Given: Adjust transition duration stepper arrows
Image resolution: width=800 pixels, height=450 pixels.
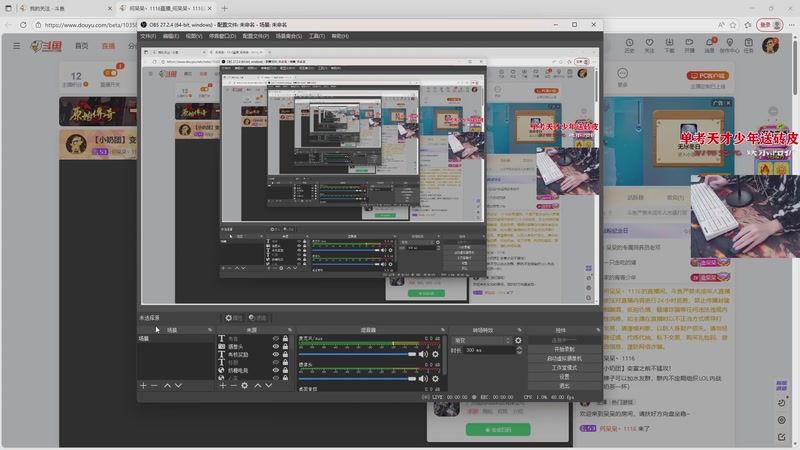Looking at the screenshot, I should pos(519,351).
